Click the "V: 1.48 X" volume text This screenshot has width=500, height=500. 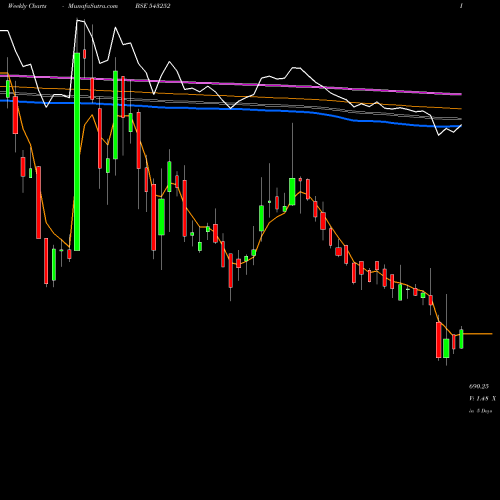click(482, 399)
